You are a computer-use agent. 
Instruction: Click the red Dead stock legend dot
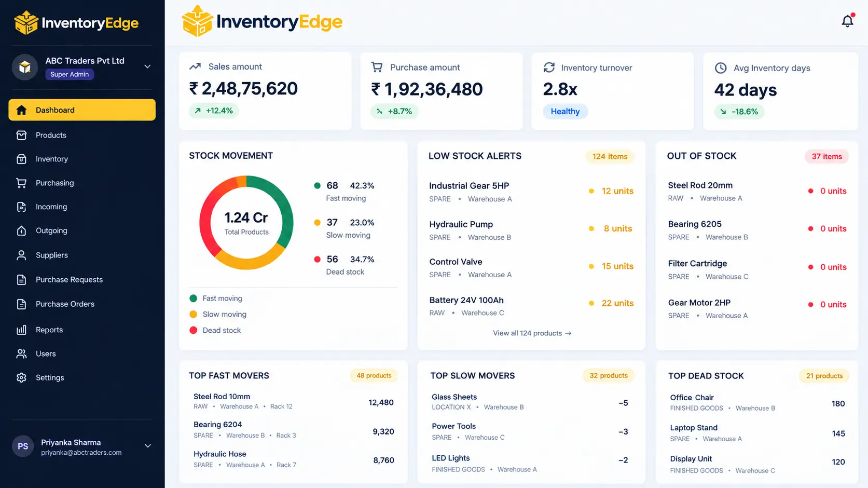click(194, 330)
